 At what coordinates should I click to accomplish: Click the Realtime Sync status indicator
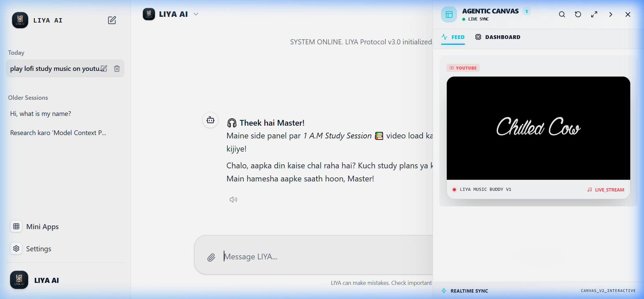coord(465,291)
